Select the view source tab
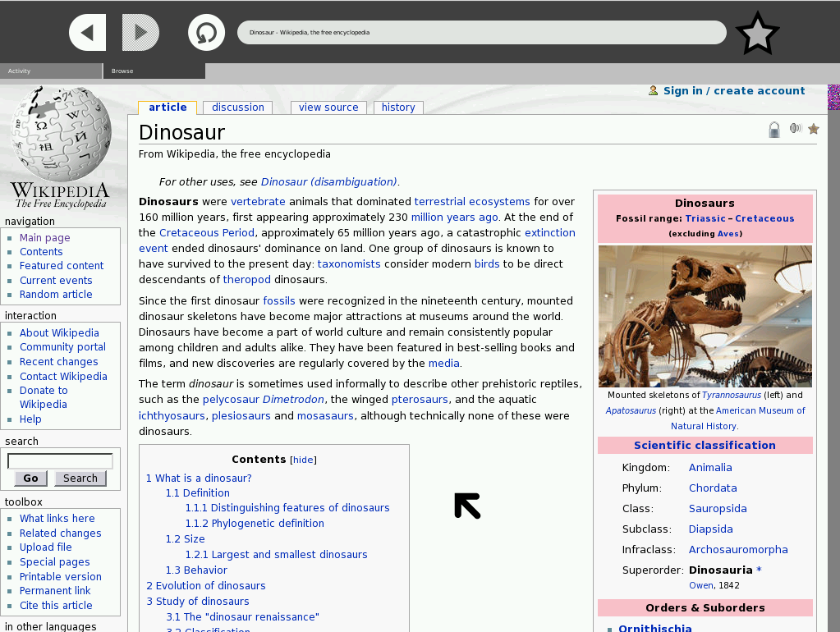Screen dimensions: 840x632 click(x=328, y=108)
